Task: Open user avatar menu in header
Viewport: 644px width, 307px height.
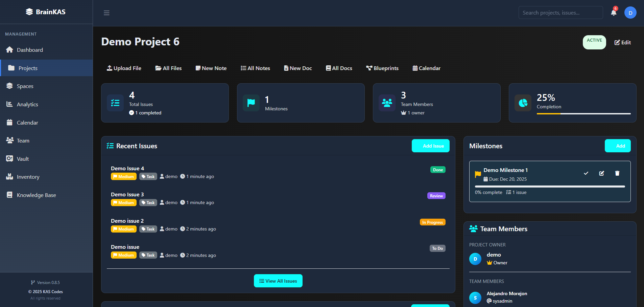Action: (630, 13)
